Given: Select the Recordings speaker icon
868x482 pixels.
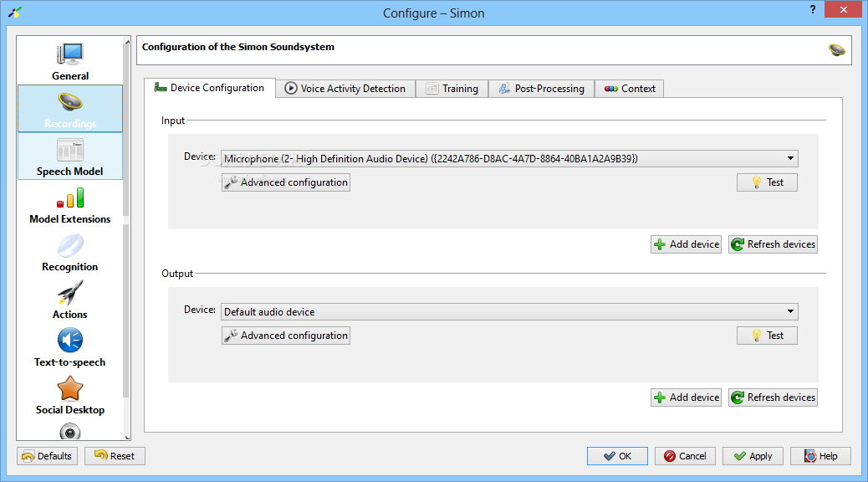Looking at the screenshot, I should (x=69, y=102).
